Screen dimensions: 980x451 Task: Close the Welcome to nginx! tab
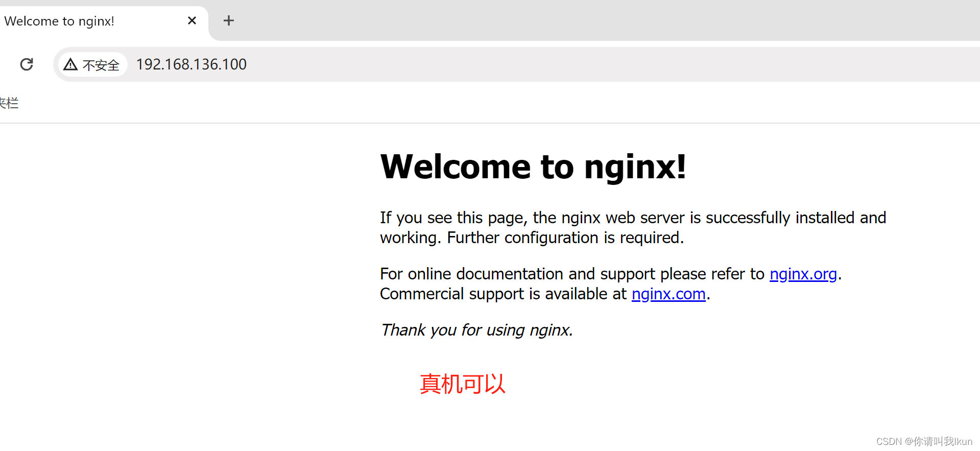click(x=192, y=20)
